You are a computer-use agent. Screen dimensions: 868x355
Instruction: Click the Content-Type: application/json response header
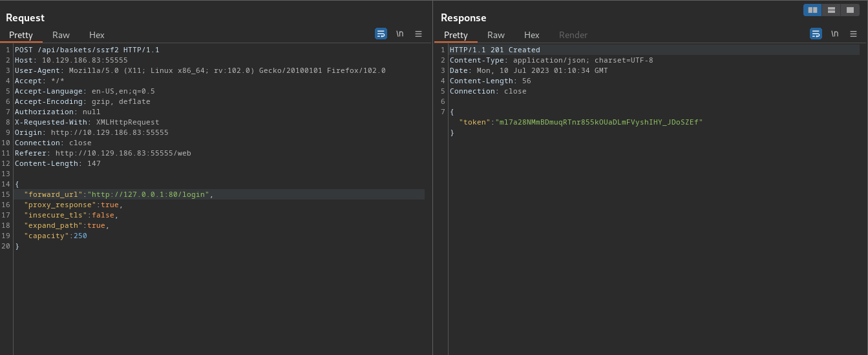coord(551,60)
